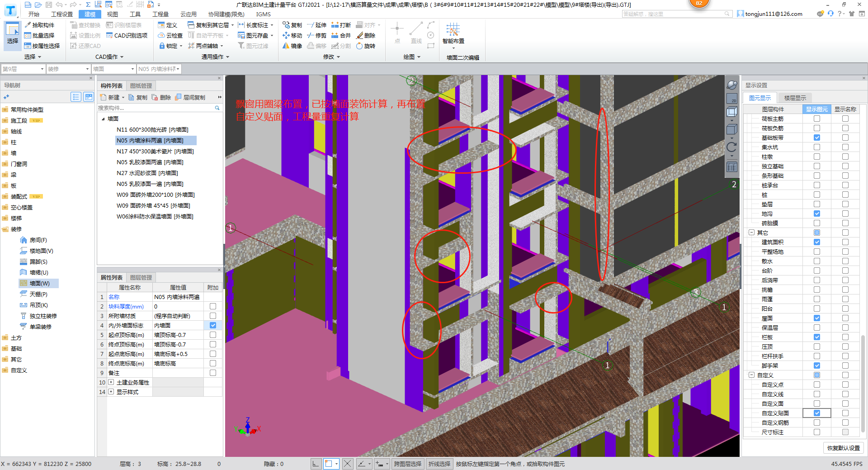Open 按属性选择 select by attribute

point(42,46)
